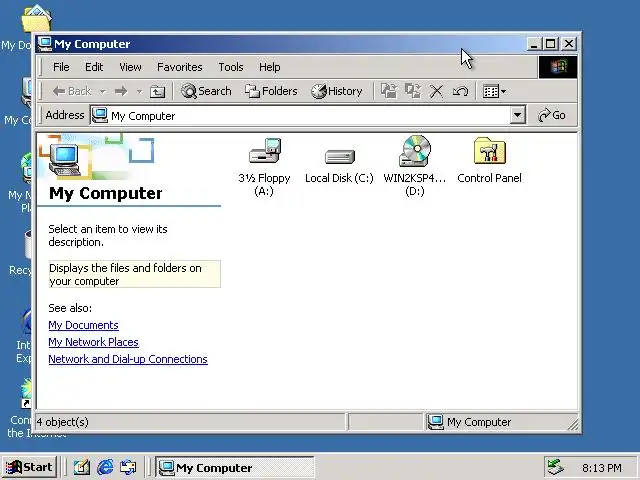Image resolution: width=640 pixels, height=480 pixels.
Task: Click the Undo toolbar icon
Action: tap(460, 91)
